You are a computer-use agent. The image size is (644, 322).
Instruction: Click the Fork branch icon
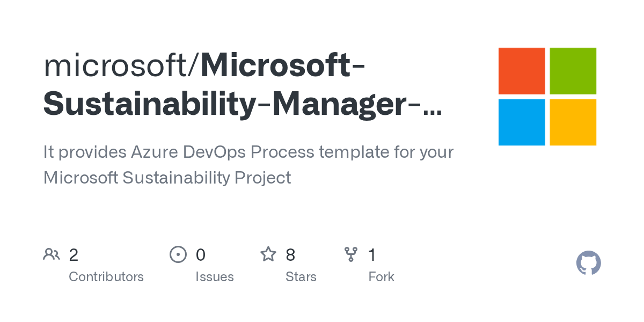coord(351,254)
